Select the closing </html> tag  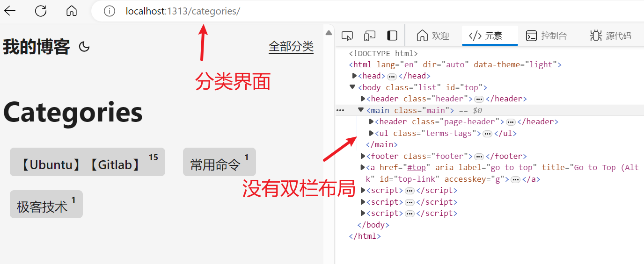tap(365, 236)
